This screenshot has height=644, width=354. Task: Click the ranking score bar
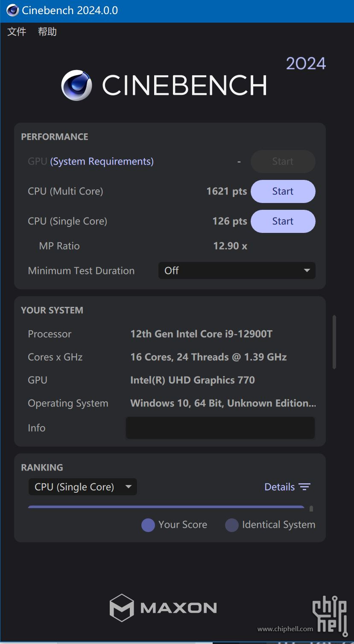click(x=166, y=507)
